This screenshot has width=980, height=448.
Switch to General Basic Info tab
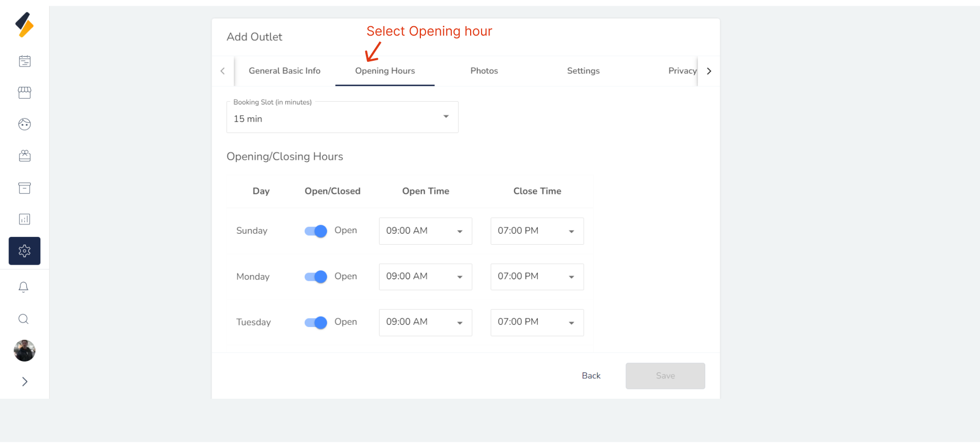click(x=284, y=71)
